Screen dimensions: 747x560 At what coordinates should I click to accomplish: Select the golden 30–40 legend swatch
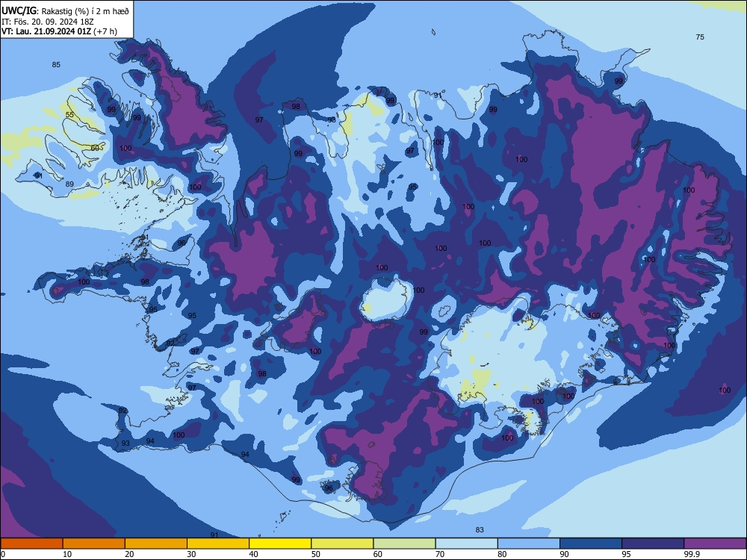click(218, 544)
